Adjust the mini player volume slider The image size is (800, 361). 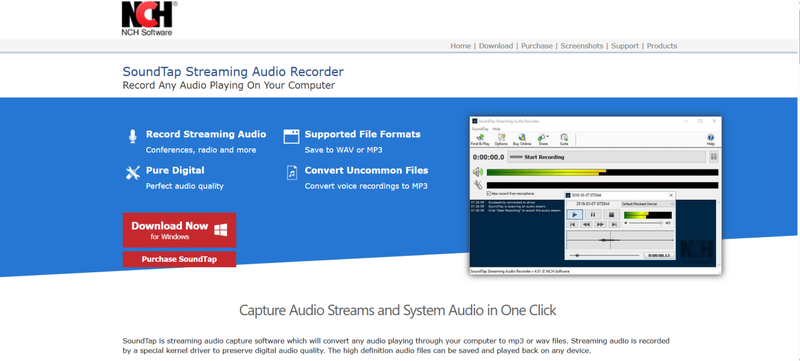click(x=645, y=223)
